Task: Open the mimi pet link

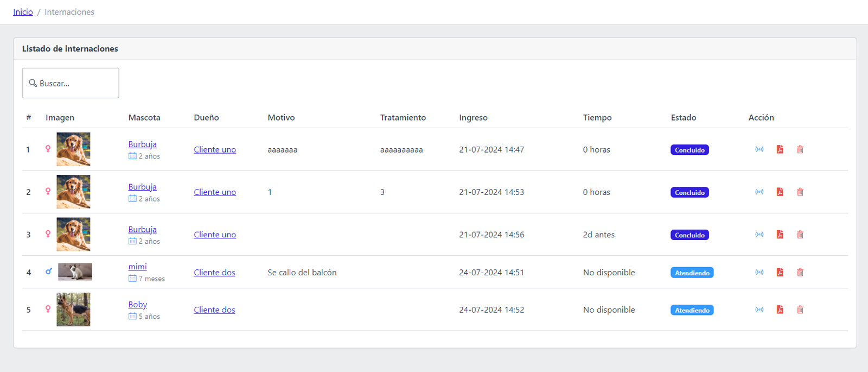Action: (x=137, y=267)
